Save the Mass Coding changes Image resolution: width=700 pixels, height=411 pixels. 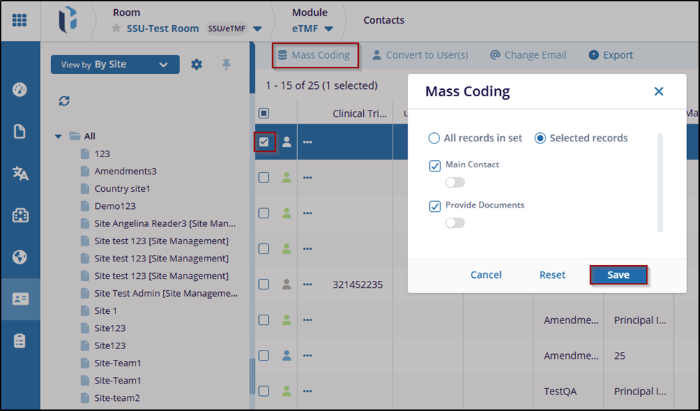[x=618, y=275]
